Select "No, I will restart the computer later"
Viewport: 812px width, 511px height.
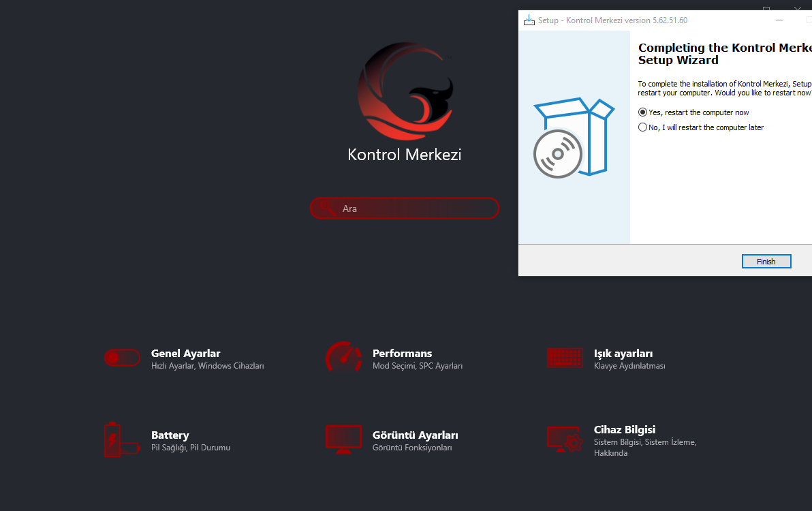click(x=701, y=127)
